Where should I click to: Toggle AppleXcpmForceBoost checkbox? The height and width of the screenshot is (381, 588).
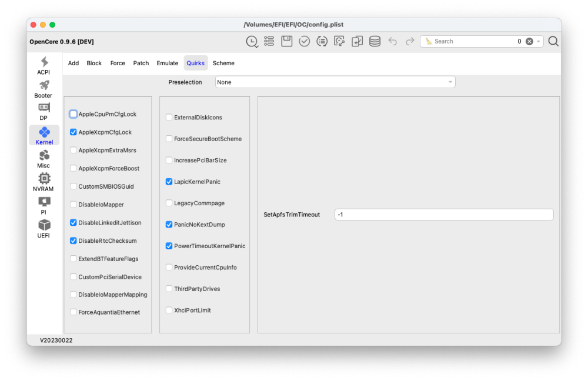73,168
